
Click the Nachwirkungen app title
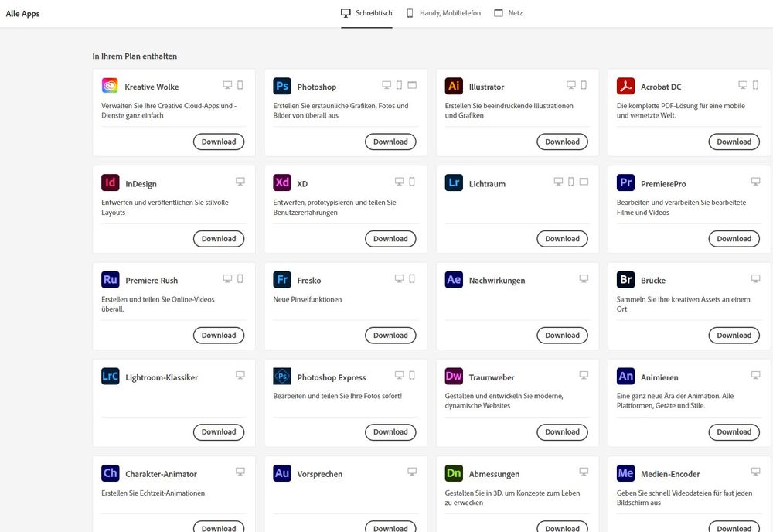point(496,281)
